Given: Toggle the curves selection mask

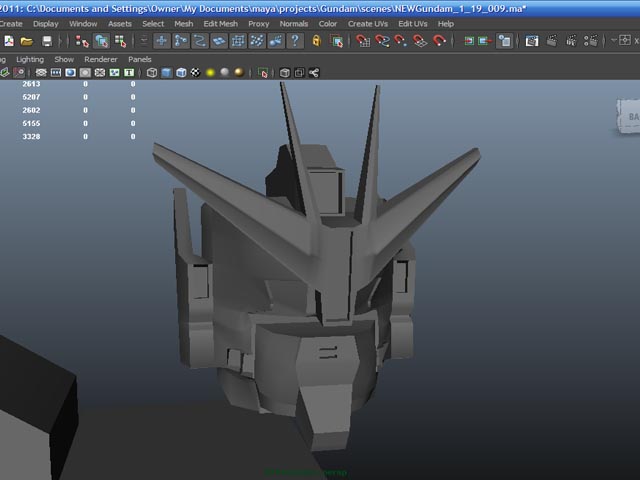Looking at the screenshot, I should click(200, 41).
